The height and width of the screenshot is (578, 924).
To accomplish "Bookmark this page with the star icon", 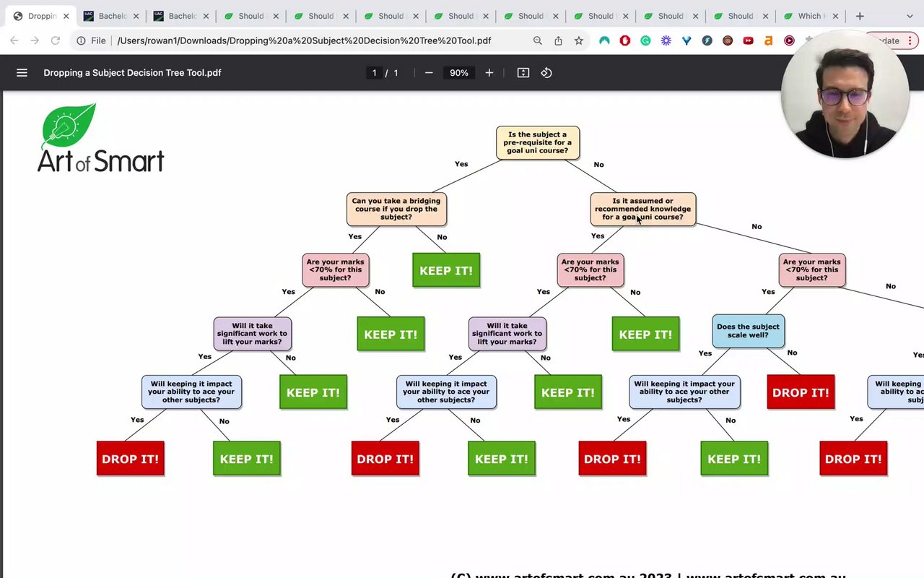I will coord(579,40).
